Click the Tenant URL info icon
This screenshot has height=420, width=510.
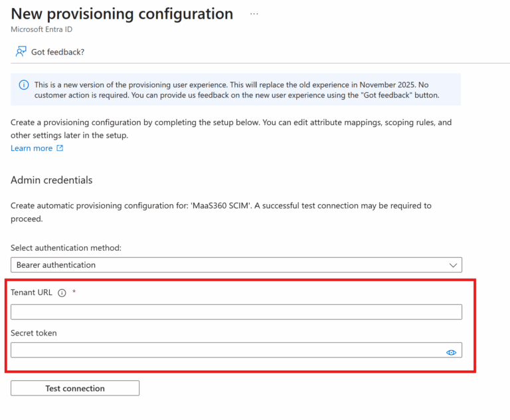62,293
